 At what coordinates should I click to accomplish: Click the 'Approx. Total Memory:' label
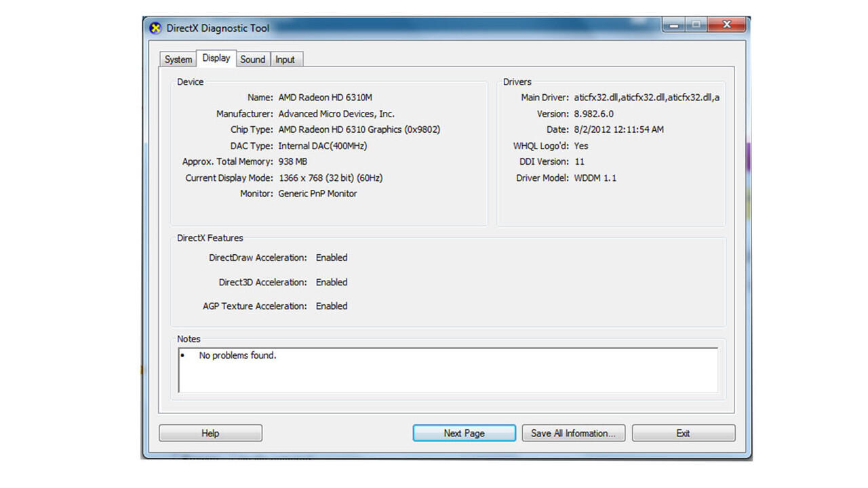pos(228,161)
